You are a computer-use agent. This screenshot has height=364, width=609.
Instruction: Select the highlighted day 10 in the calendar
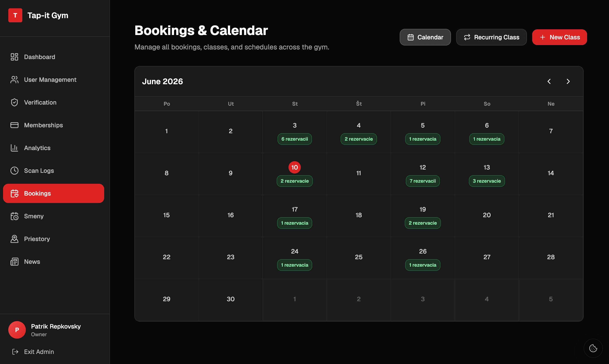[x=295, y=167]
